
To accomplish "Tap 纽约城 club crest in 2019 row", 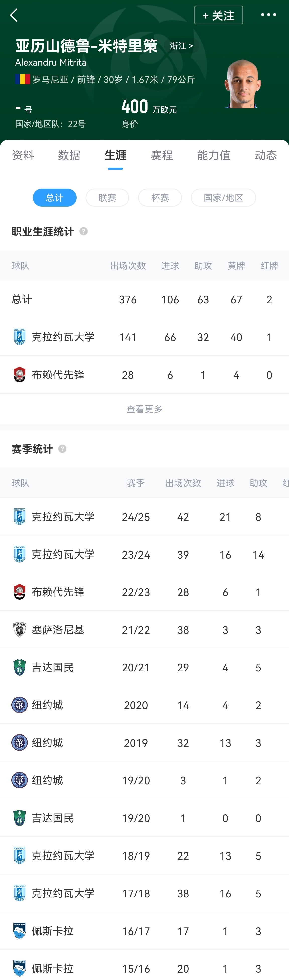I will click(x=19, y=743).
